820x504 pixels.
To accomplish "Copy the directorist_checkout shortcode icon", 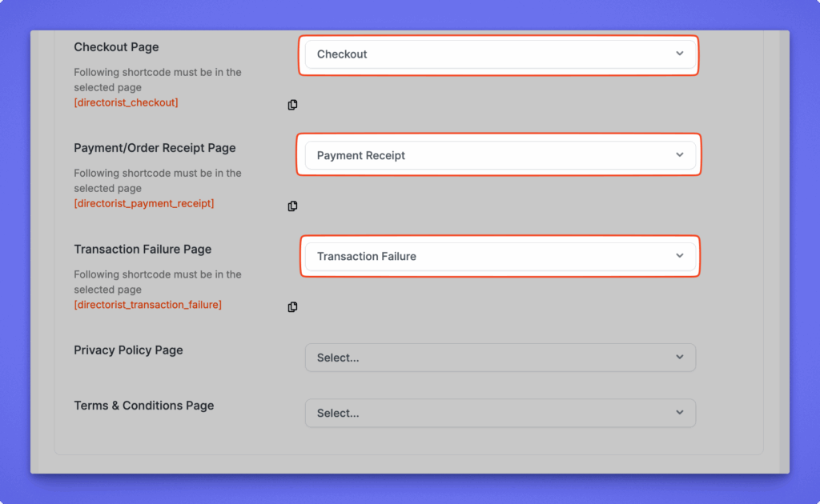I will pyautogui.click(x=292, y=105).
